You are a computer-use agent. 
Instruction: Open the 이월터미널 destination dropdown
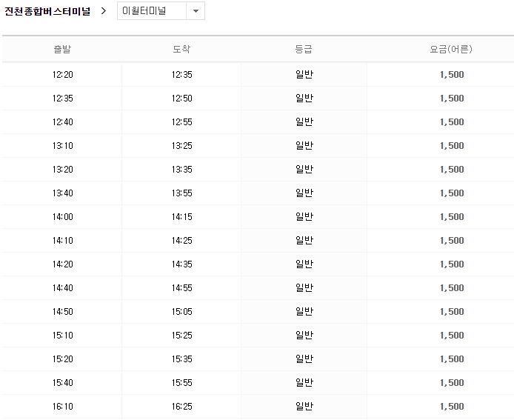[152, 11]
